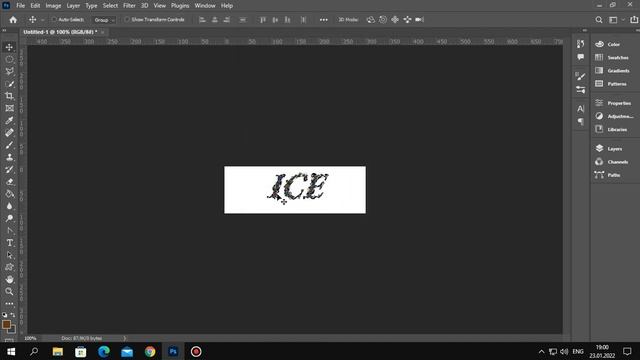The image size is (640, 360).
Task: Select the Quick Selection tool
Action: (9, 84)
